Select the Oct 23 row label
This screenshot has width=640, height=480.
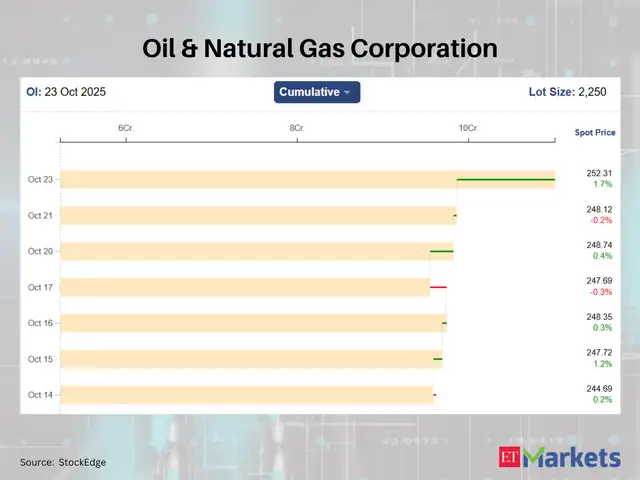point(41,180)
